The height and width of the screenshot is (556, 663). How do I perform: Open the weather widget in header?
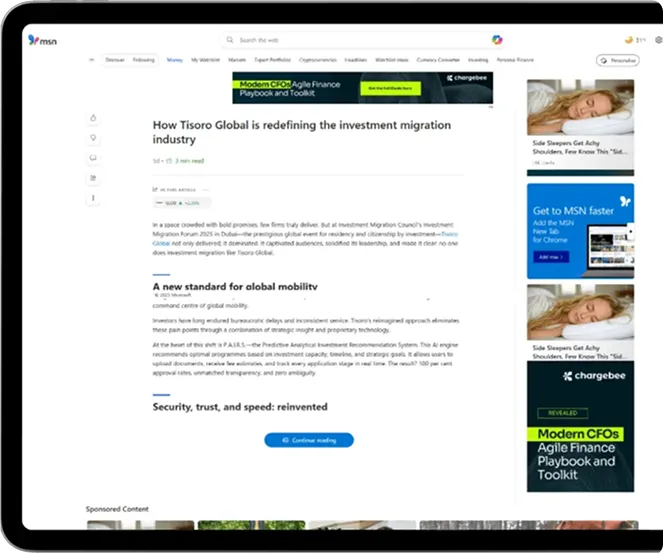tap(635, 40)
